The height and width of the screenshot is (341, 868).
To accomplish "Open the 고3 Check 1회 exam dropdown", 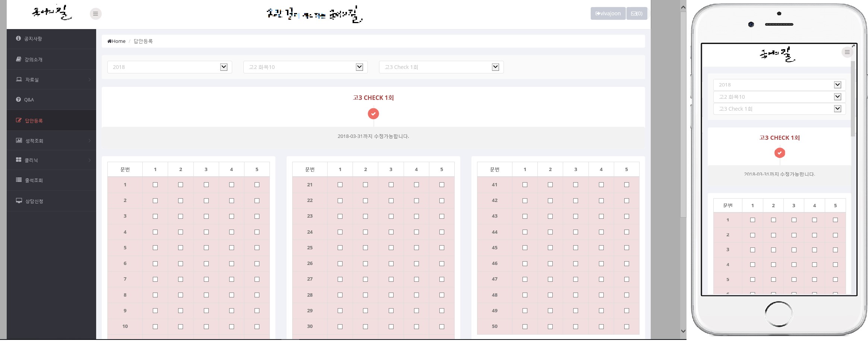I will tap(441, 67).
